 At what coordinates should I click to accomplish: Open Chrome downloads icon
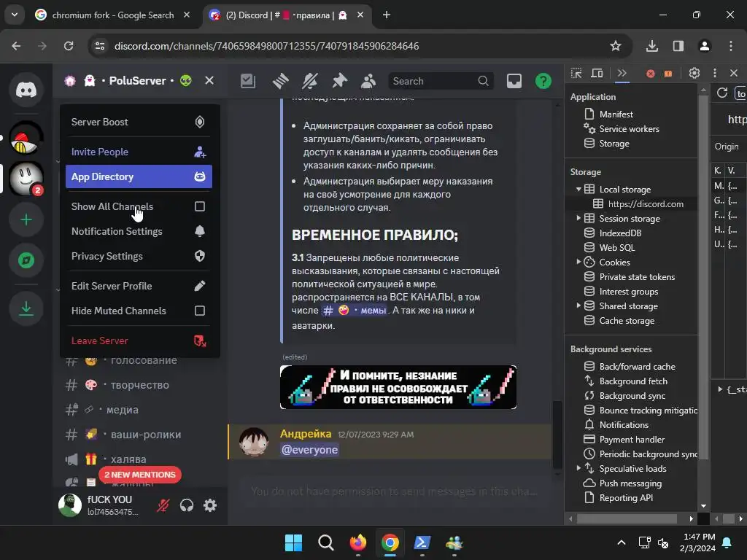(652, 46)
